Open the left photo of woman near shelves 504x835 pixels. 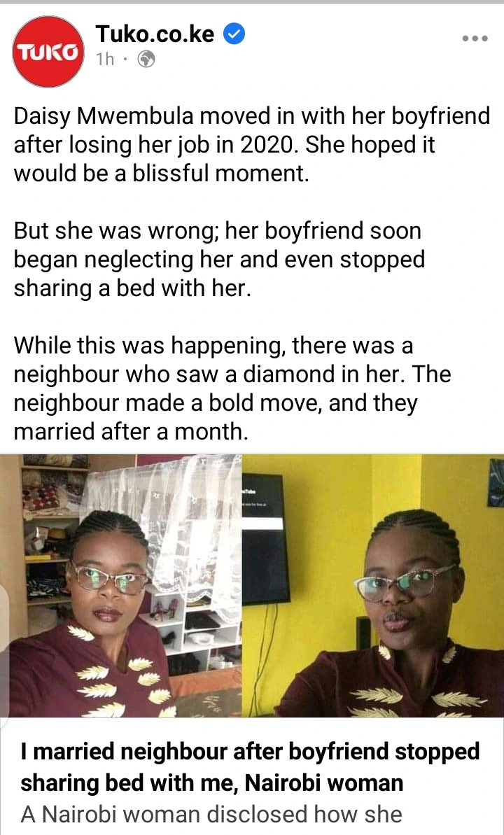121,586
